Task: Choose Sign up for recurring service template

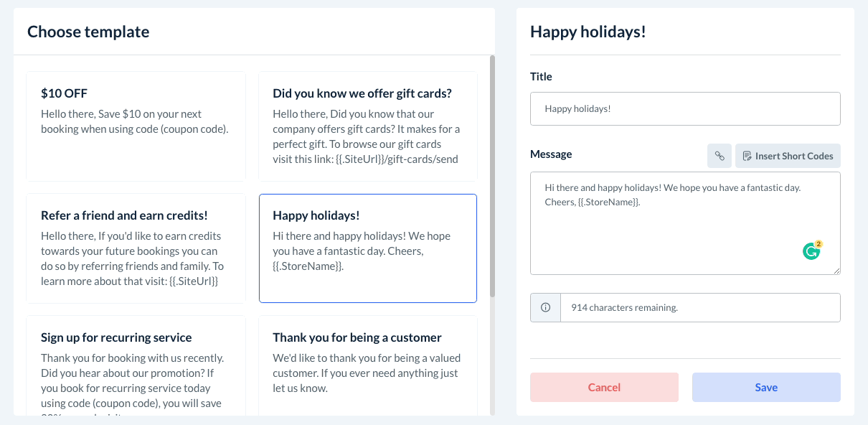Action: coord(136,365)
